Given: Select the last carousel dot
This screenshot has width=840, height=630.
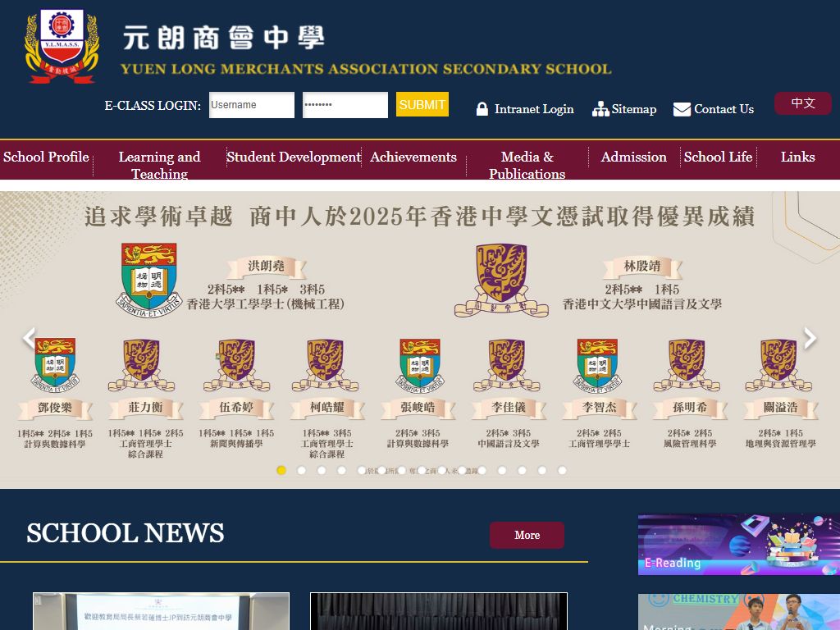Looking at the screenshot, I should coord(562,470).
